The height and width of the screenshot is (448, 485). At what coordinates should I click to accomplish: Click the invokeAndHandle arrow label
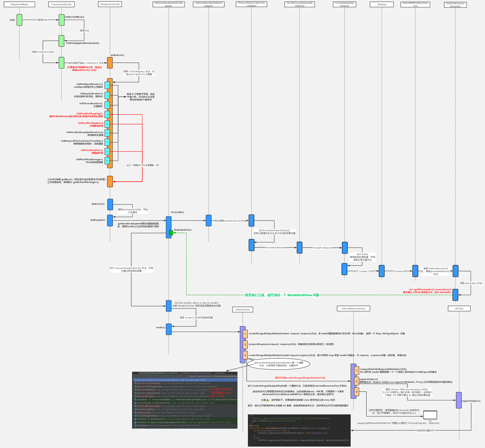coord(275,248)
